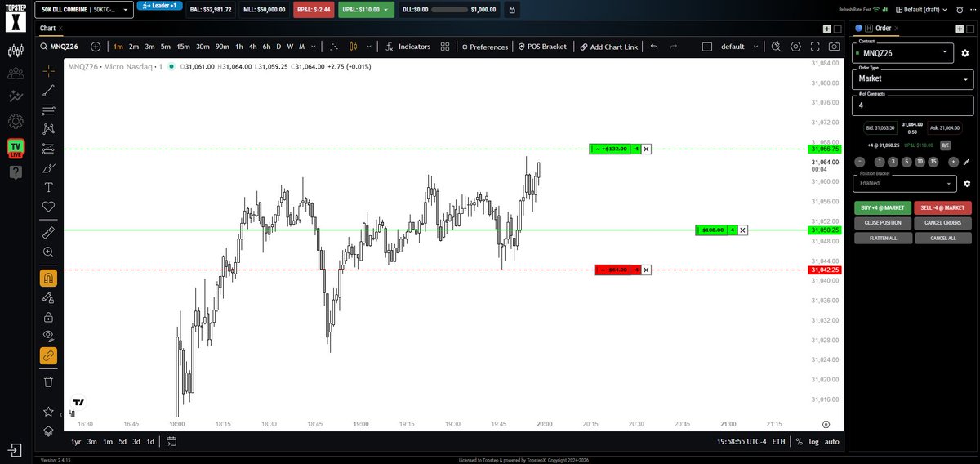Expand the UP&L $110.00 dropdown
Image resolution: width=980 pixels, height=464 pixels.
(x=367, y=10)
